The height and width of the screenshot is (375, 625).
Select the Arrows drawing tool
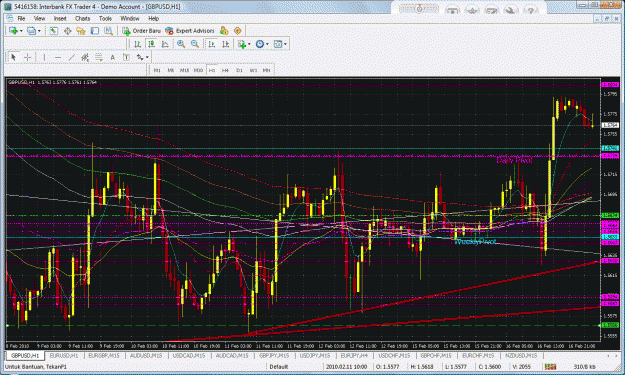pos(140,57)
